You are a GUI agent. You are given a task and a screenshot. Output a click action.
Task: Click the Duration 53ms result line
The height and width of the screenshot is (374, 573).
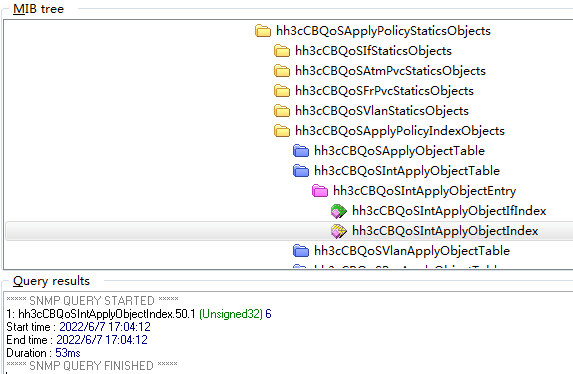pos(43,353)
